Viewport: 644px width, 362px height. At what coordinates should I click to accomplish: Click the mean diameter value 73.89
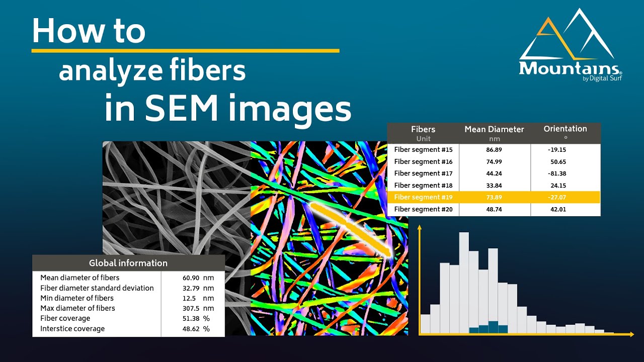[494, 197]
